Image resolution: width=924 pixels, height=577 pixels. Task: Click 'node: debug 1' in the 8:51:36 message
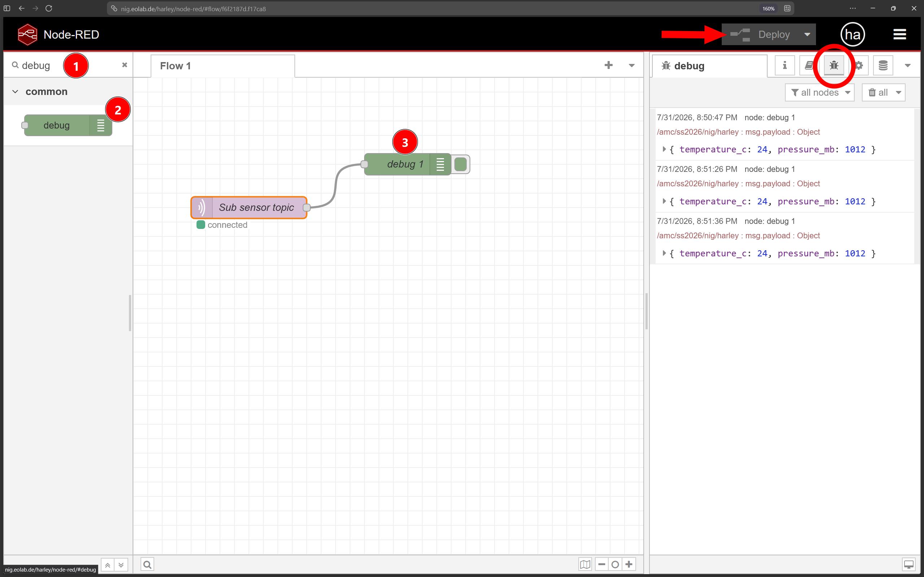pos(769,221)
